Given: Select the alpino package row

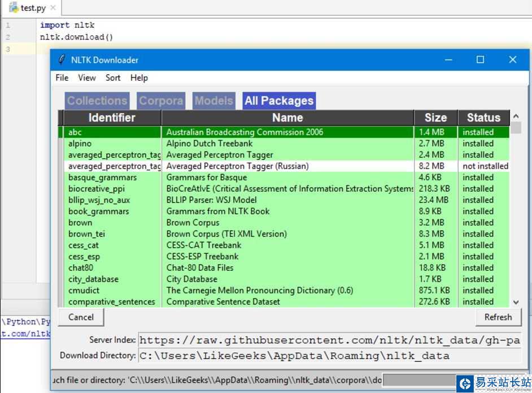Looking at the screenshot, I should 284,143.
